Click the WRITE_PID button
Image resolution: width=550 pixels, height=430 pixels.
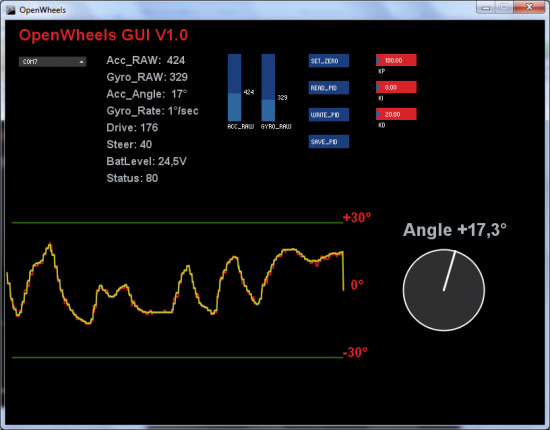tap(329, 115)
